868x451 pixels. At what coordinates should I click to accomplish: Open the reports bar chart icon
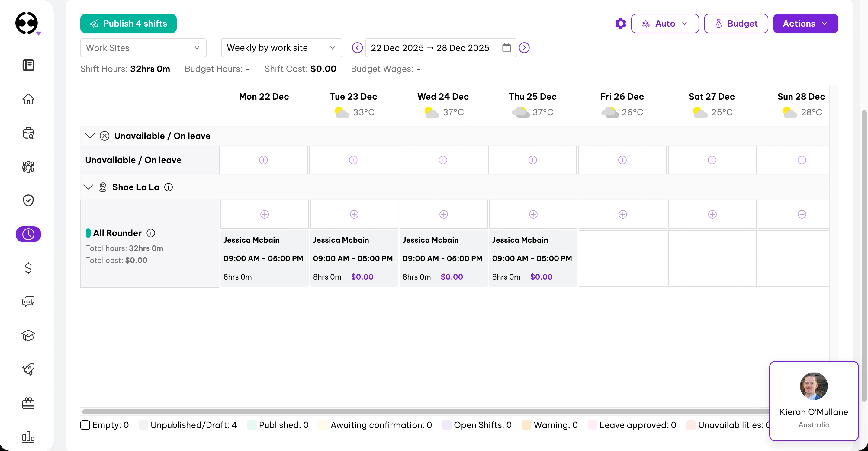click(28, 437)
